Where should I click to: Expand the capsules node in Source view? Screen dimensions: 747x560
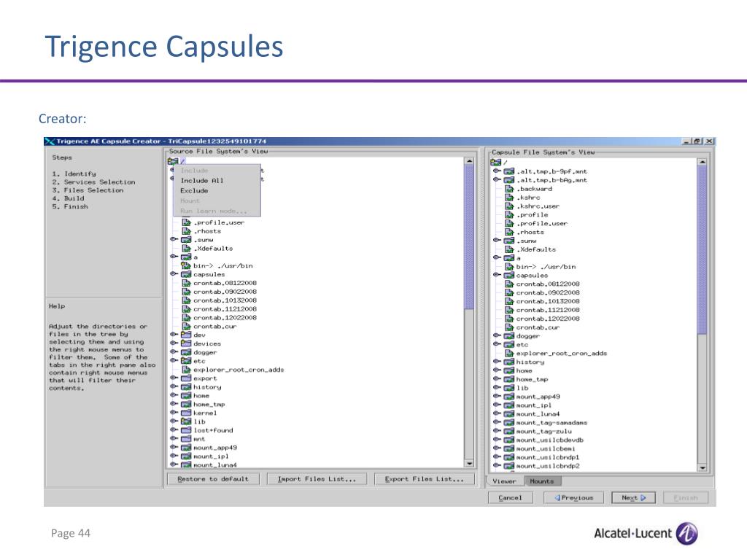174,274
